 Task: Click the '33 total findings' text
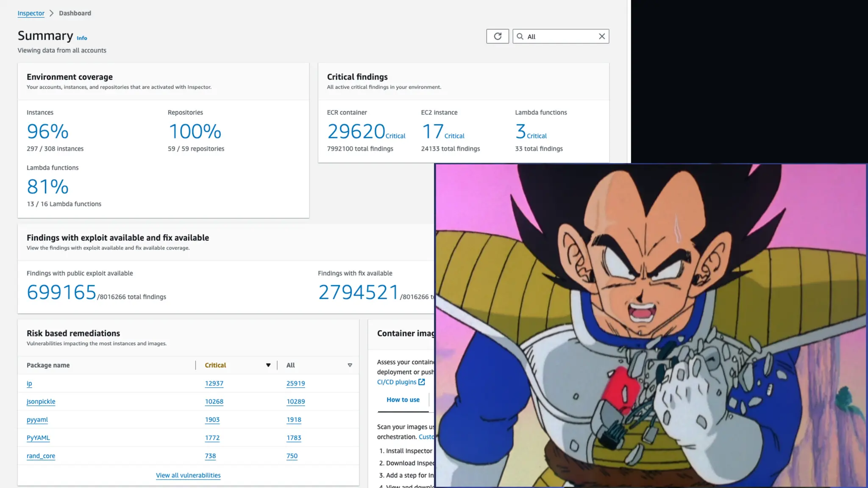pyautogui.click(x=539, y=149)
